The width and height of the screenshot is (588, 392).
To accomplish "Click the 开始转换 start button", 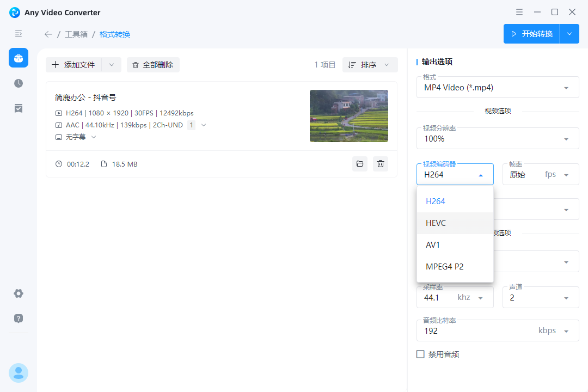I will (531, 34).
